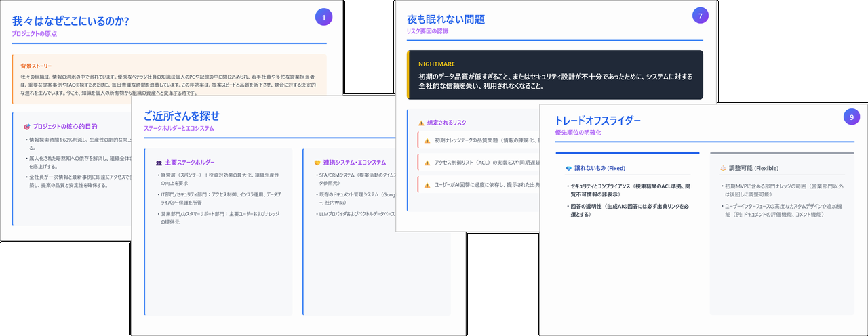This screenshot has height=336, width=868.
Task: Click the 連携システム・エコシステム heading
Action: [x=355, y=163]
